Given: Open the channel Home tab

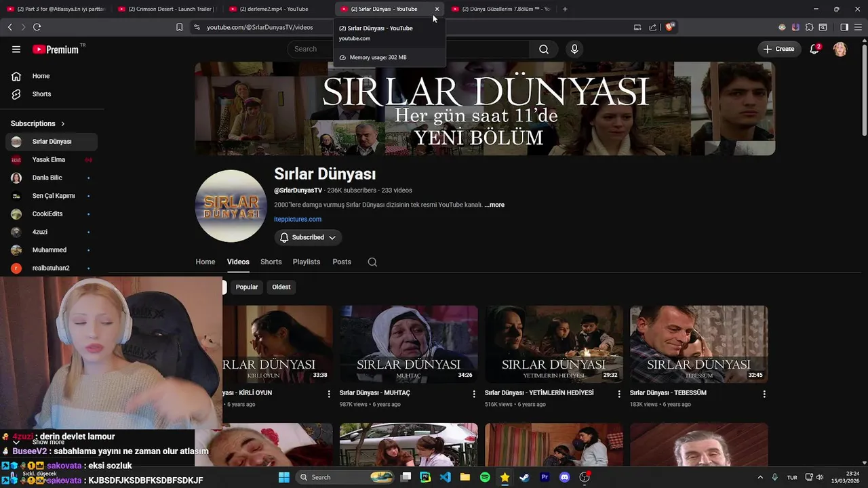Looking at the screenshot, I should (x=205, y=262).
